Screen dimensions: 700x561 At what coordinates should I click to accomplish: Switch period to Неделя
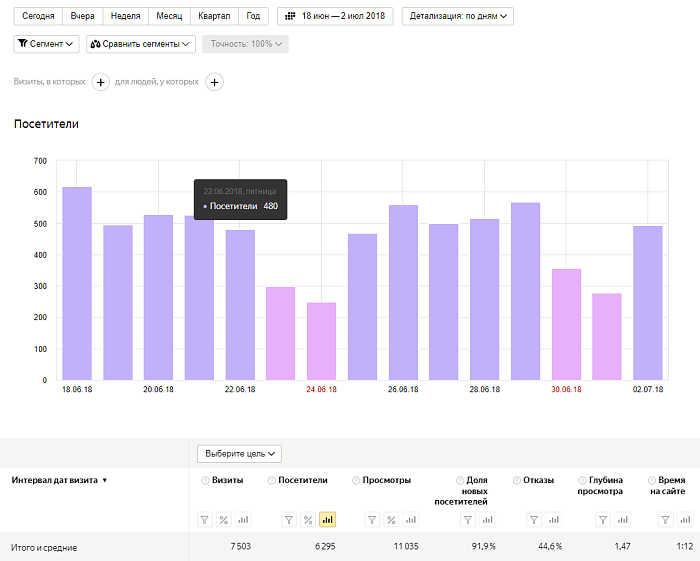(x=125, y=16)
